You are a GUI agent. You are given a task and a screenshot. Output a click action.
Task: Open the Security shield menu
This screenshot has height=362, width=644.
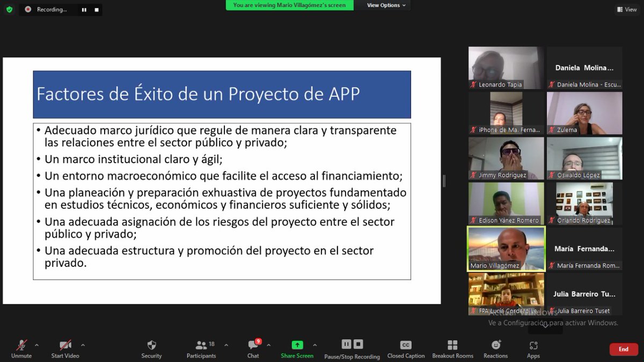tap(151, 349)
